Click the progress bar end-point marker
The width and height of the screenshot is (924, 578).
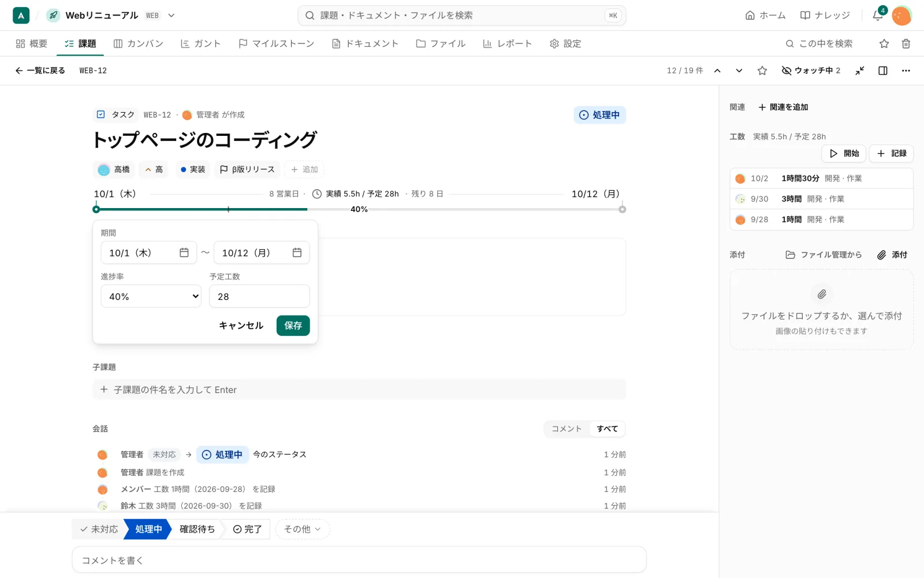pyautogui.click(x=622, y=209)
